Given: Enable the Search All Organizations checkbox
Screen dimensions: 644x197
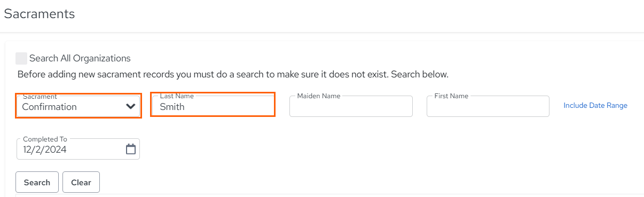Looking at the screenshot, I should (21, 58).
